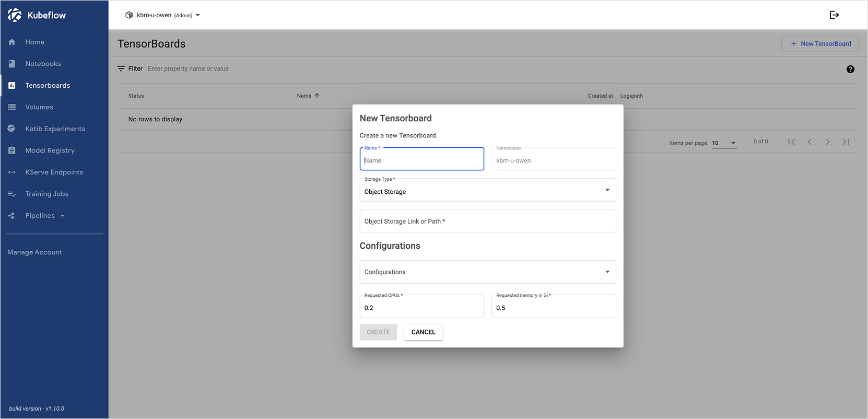The width and height of the screenshot is (868, 419).
Task: Go to next page paginator icon
Action: pos(828,142)
